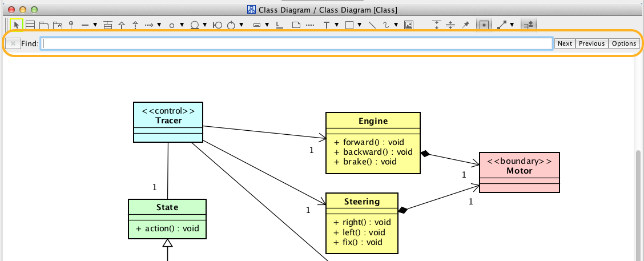Choose the straight Line drawing tool
The image size is (644, 261).
(x=372, y=25)
